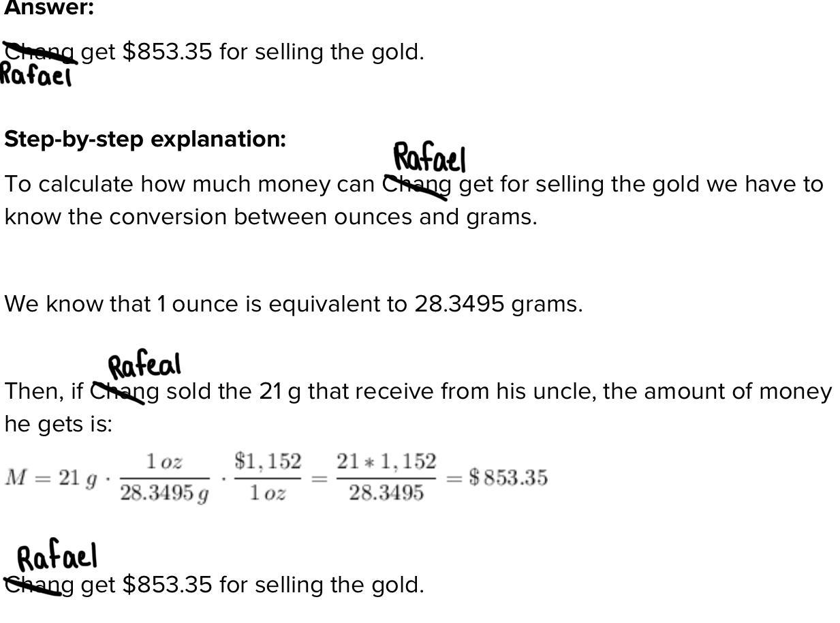Click the variable M in the formula
Viewport: 840px width, 623px height.
click(15, 478)
